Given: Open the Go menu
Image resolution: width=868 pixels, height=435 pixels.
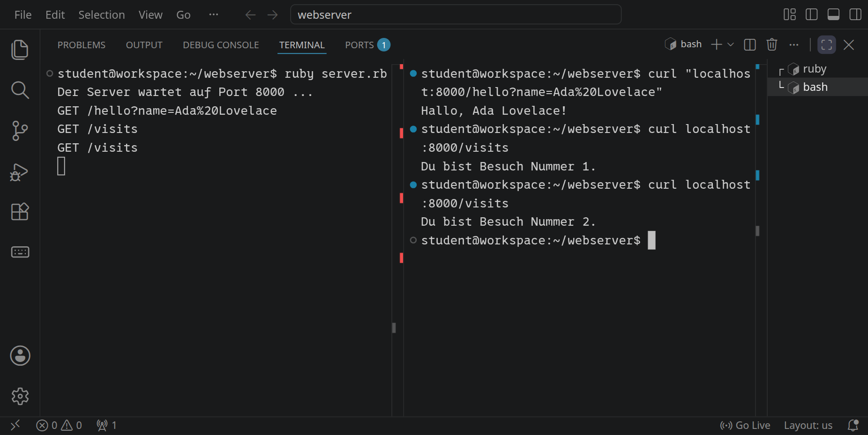Looking at the screenshot, I should (183, 15).
